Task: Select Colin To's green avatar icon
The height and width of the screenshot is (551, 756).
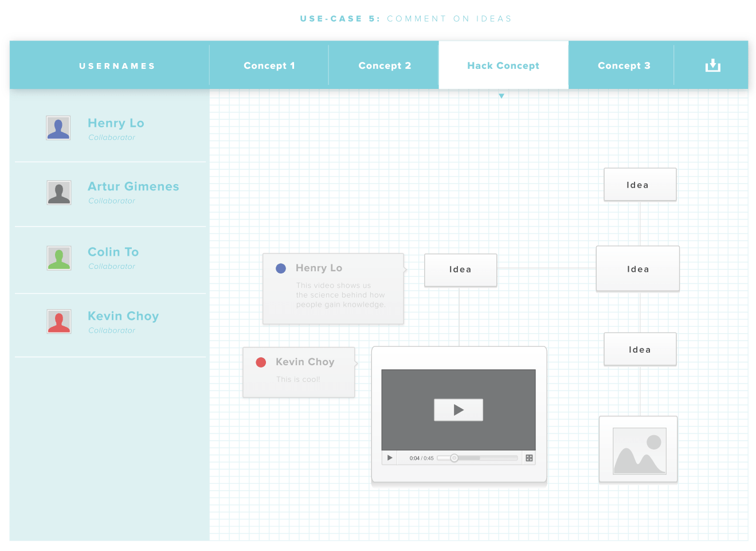Action: (58, 258)
